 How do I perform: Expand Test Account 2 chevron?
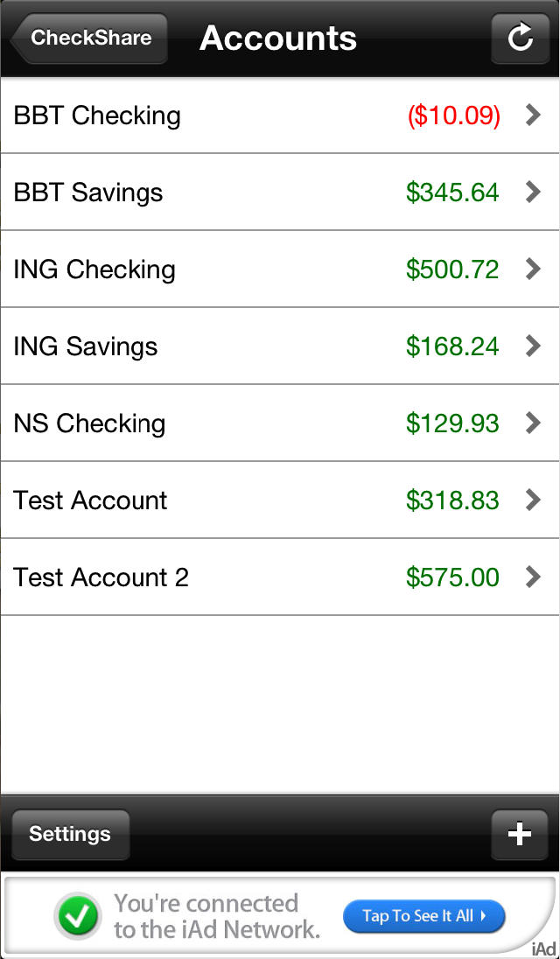pos(533,577)
